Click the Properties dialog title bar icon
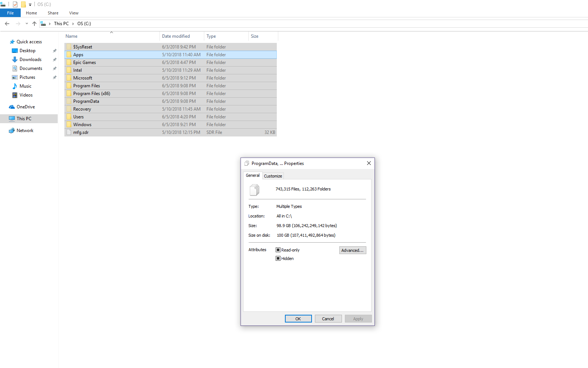 point(247,163)
